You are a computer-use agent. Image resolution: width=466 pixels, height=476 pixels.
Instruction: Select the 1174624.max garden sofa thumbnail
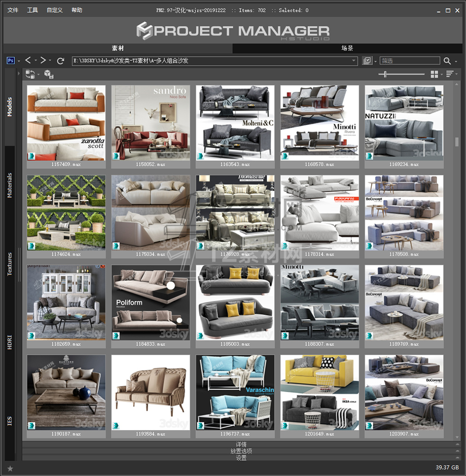coord(66,213)
